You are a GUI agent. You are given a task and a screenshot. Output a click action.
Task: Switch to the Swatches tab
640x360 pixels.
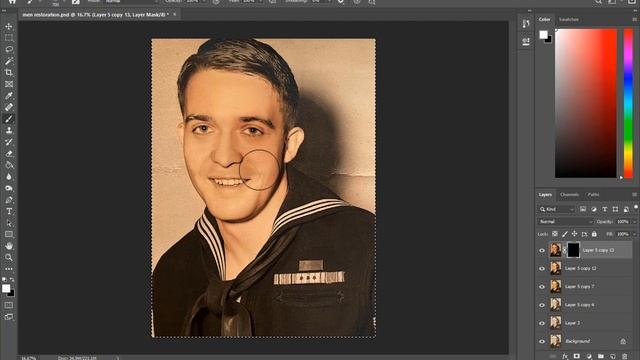point(569,19)
